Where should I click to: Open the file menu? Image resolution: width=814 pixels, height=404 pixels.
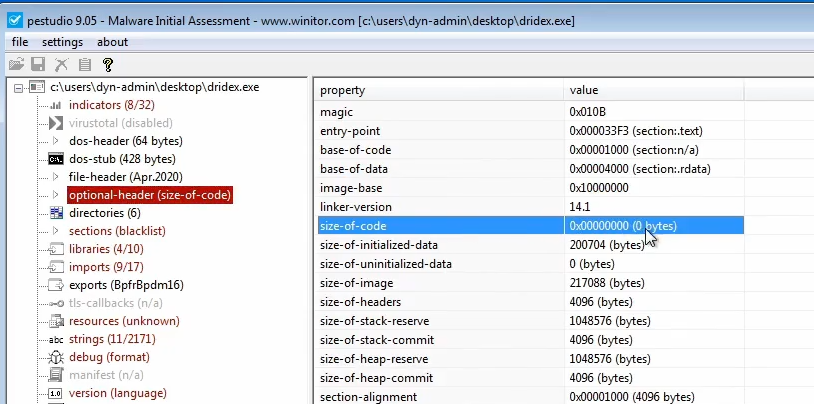coord(20,42)
